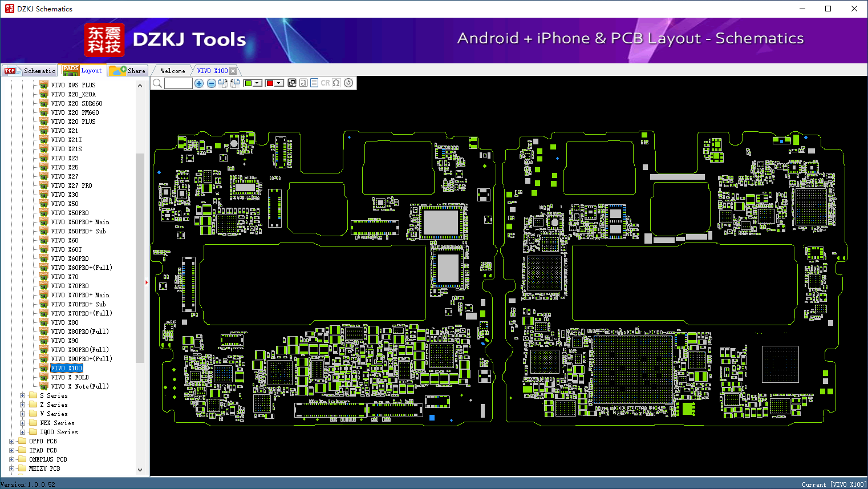Click the overlapping windows toolbar icon
Viewport: 868px width, 489px height.
(292, 83)
